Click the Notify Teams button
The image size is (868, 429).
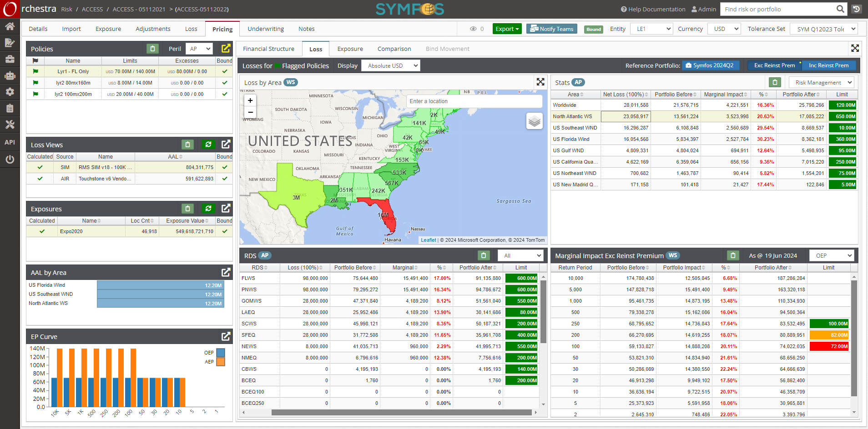point(552,29)
